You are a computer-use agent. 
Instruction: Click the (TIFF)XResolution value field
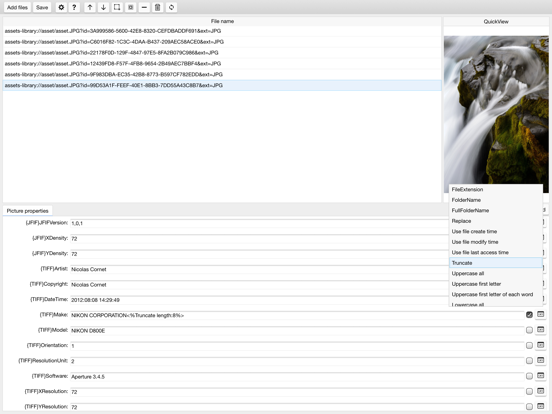(297, 392)
